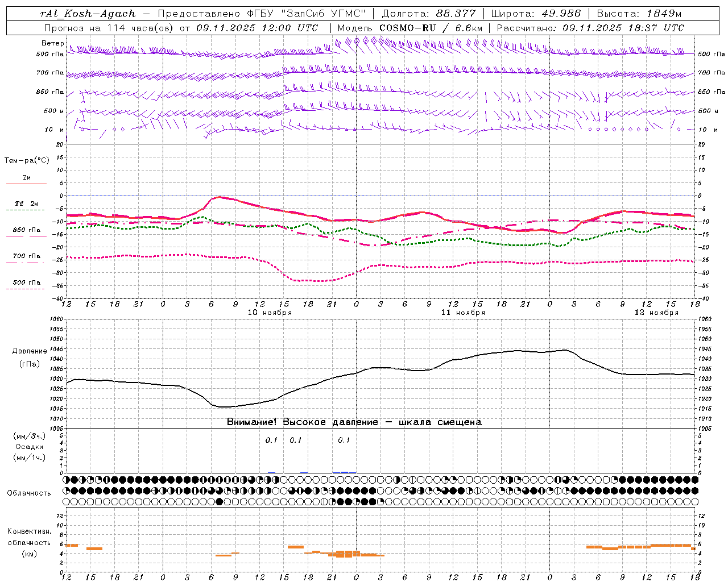Click the pink 500 гПа legend line sample
The width and height of the screenshot is (728, 582).
[26, 289]
